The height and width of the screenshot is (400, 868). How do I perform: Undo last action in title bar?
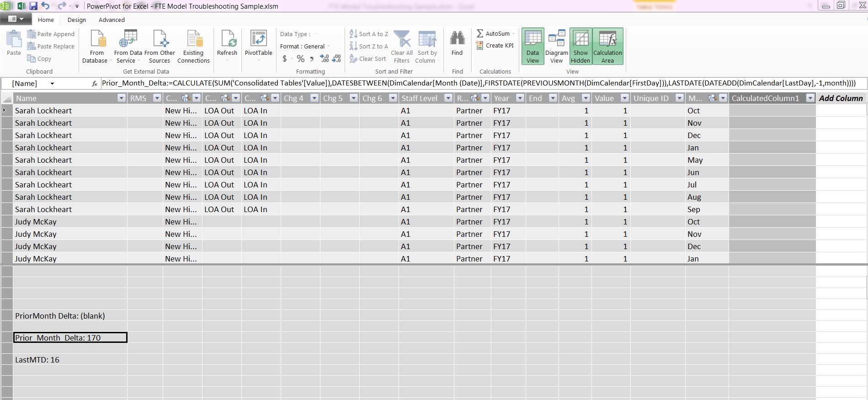point(45,6)
